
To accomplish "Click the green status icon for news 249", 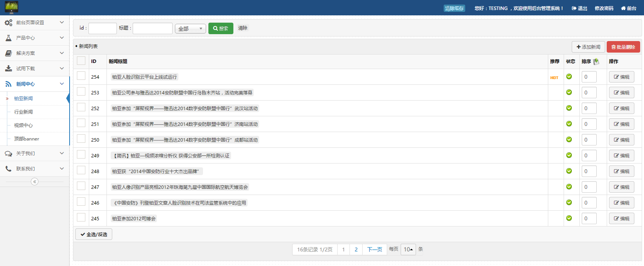I will coord(569,155).
